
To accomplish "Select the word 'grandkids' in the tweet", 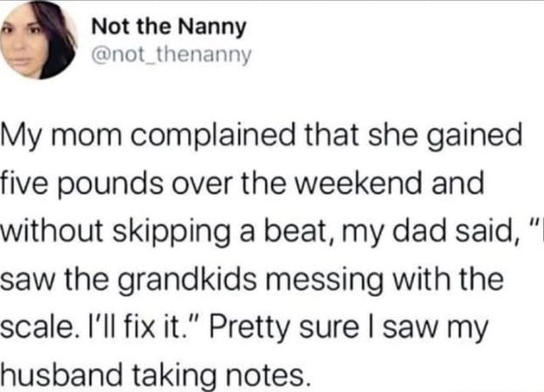I will (188, 280).
